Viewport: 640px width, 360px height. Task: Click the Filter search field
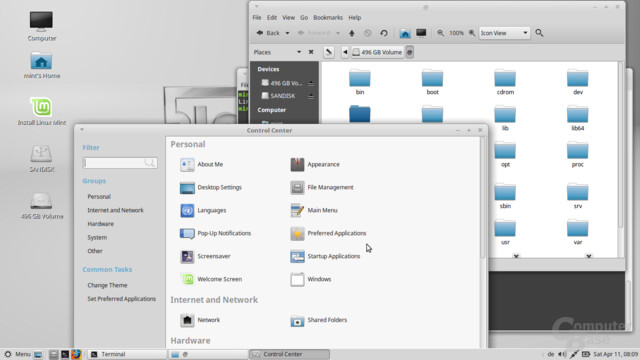120,163
